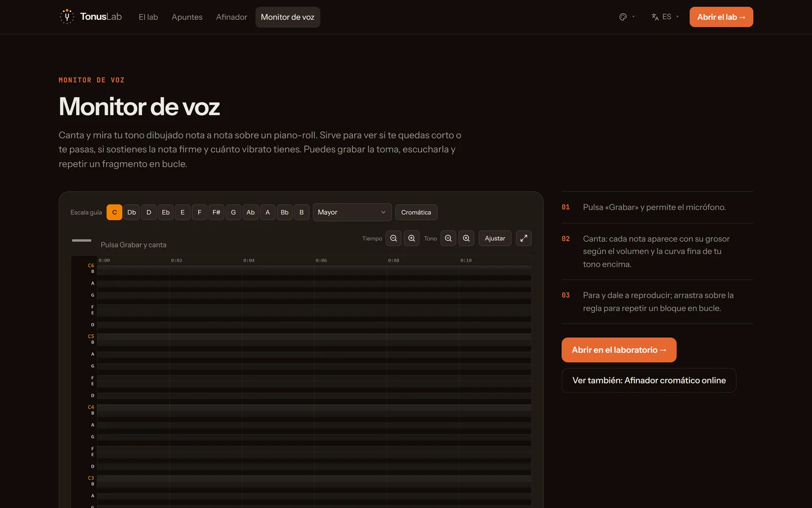Click the 0:10 time ruler marker

(466, 260)
